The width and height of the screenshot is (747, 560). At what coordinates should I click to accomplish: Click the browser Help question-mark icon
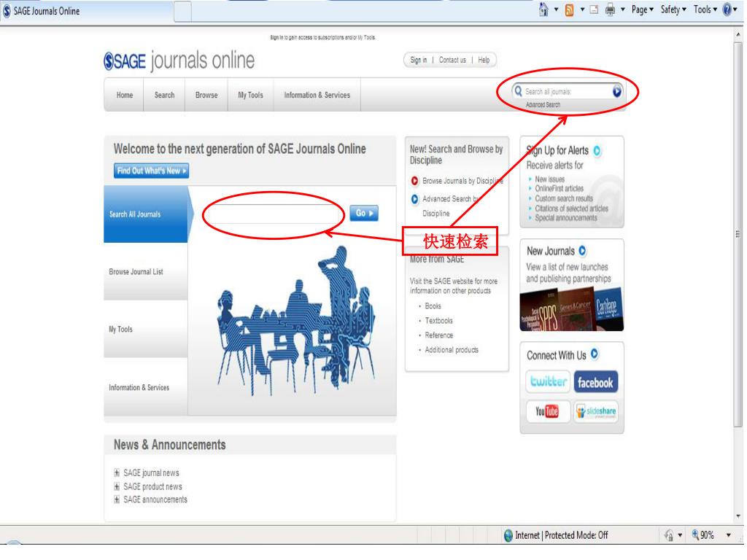(x=727, y=9)
